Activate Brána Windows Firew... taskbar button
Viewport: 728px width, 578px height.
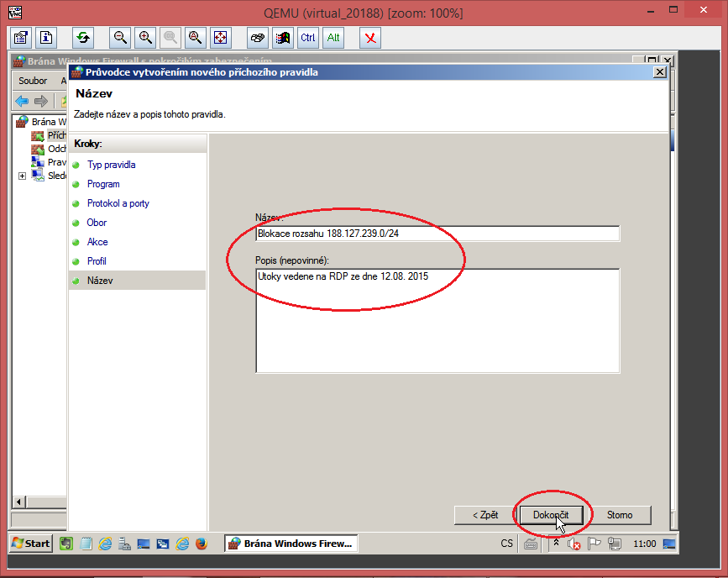(291, 544)
